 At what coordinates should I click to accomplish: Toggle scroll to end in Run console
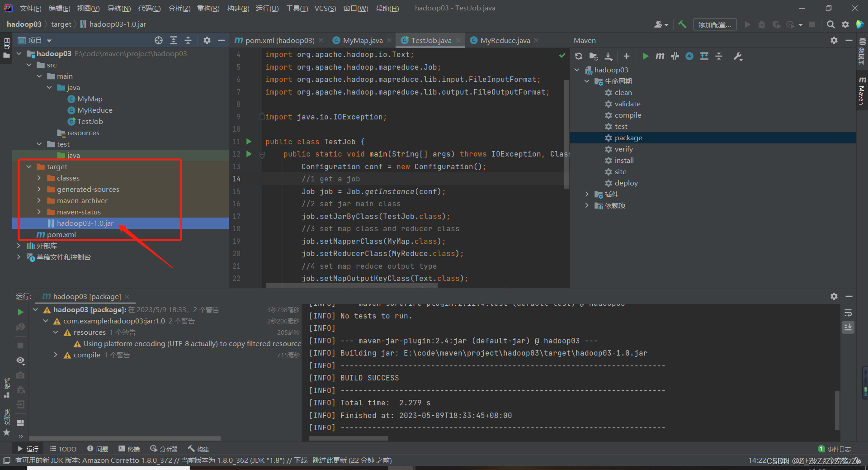(x=848, y=327)
